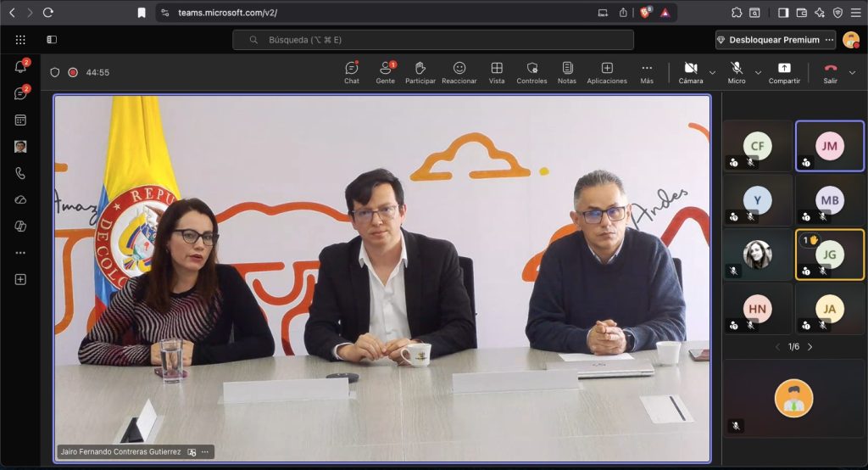Open the Chat panel in meeting toolbar
Viewport: 868px width, 470px height.
351,72
